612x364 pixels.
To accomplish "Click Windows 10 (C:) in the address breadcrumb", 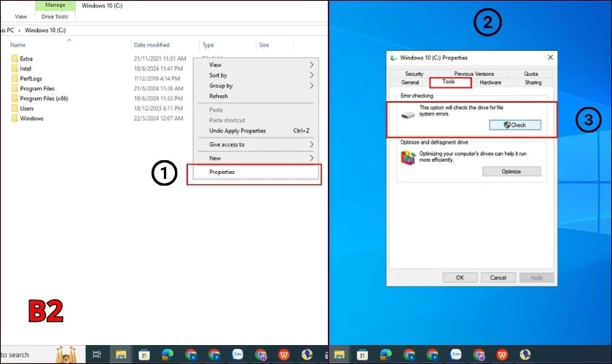I will pos(45,30).
